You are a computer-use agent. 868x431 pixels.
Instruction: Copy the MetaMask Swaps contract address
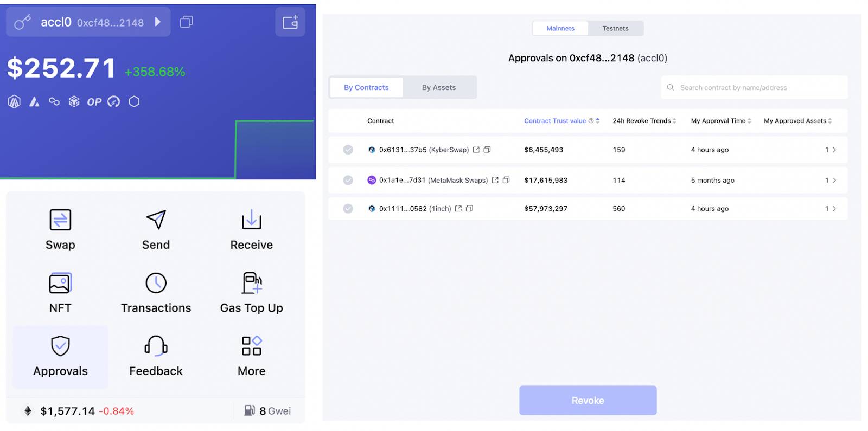[506, 180]
